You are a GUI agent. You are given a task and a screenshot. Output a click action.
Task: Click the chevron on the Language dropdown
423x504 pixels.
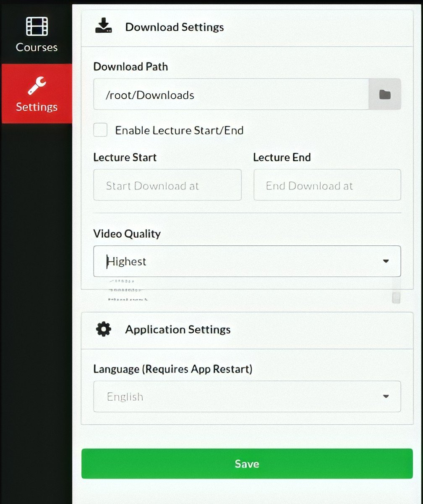(386, 396)
